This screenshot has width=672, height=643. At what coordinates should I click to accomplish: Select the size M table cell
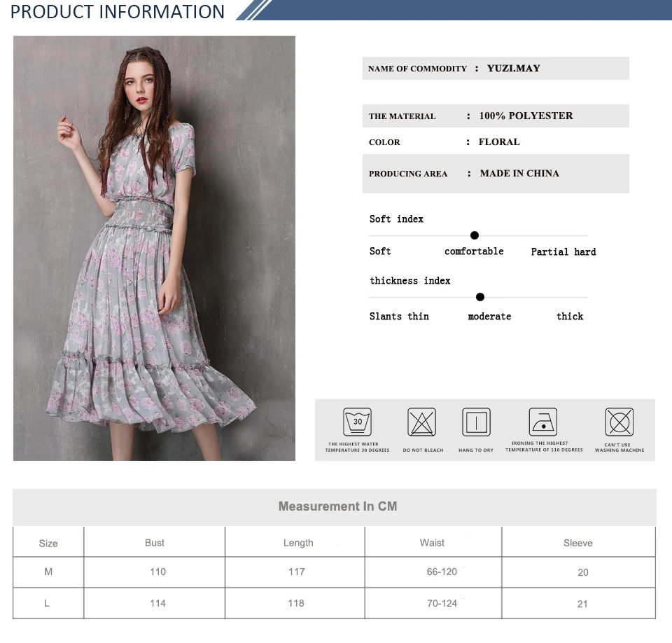48,572
